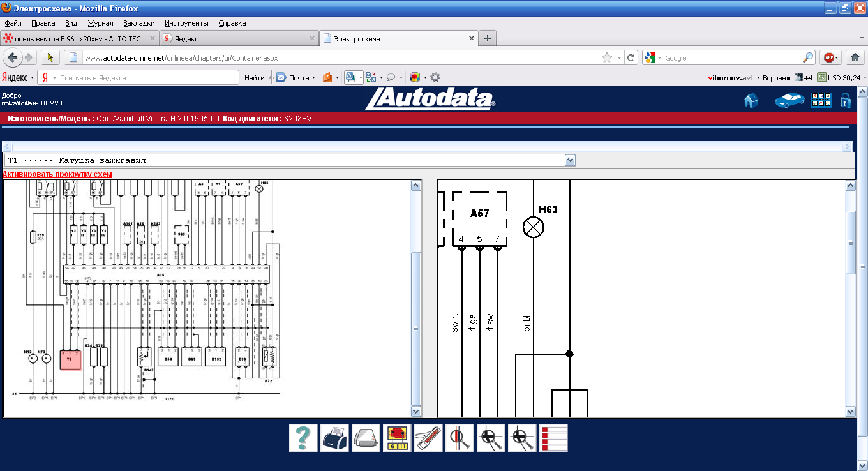Expand the T1 ignition coil component dropdown
The width and height of the screenshot is (868, 471).
(571, 160)
